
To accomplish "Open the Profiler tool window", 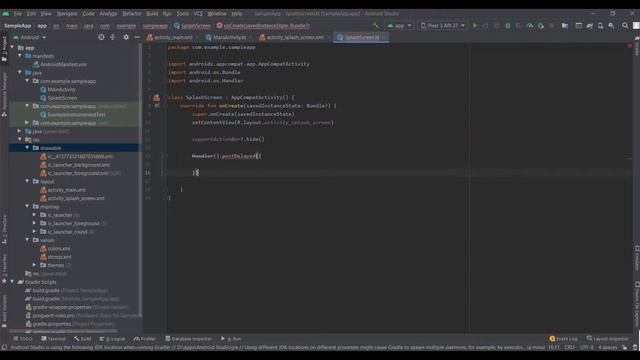I will click(x=145, y=339).
